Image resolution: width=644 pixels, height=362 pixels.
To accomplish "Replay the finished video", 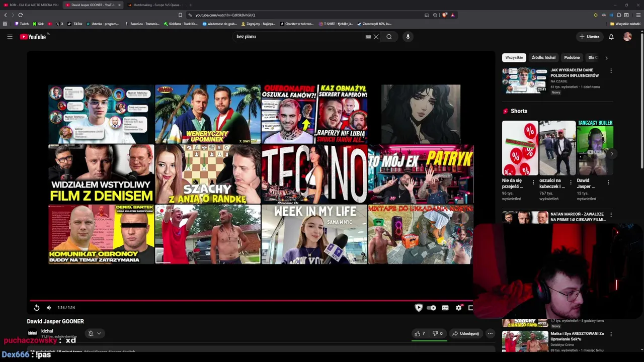I will click(37, 308).
